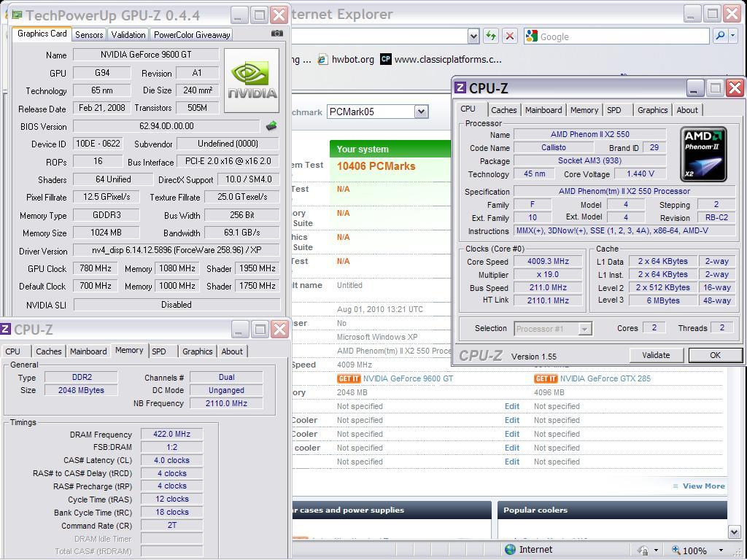Click the Internet Explorer refresh icon

point(491,36)
